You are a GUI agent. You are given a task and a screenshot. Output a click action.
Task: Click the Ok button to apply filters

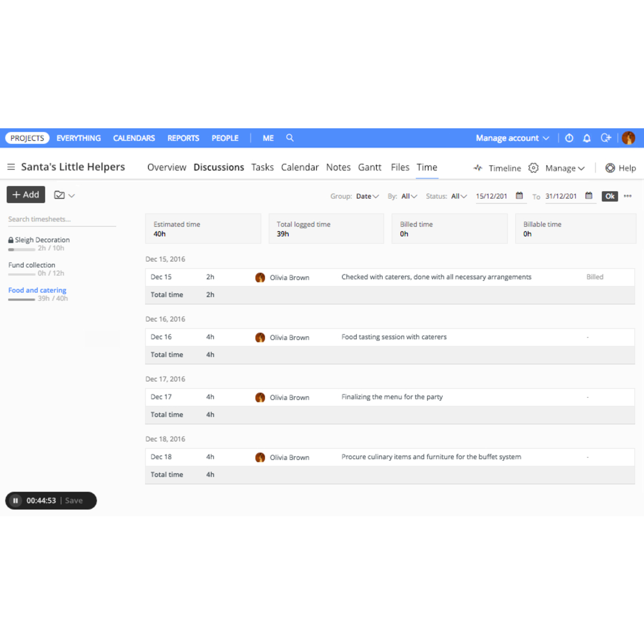[x=609, y=196]
